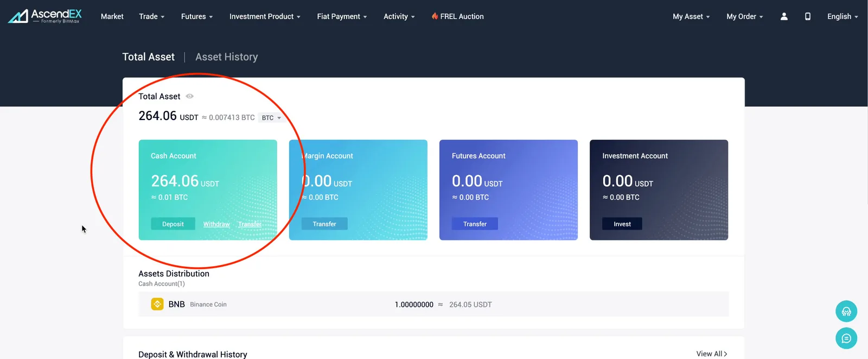
Task: Change language via English dropdown
Action: point(843,16)
